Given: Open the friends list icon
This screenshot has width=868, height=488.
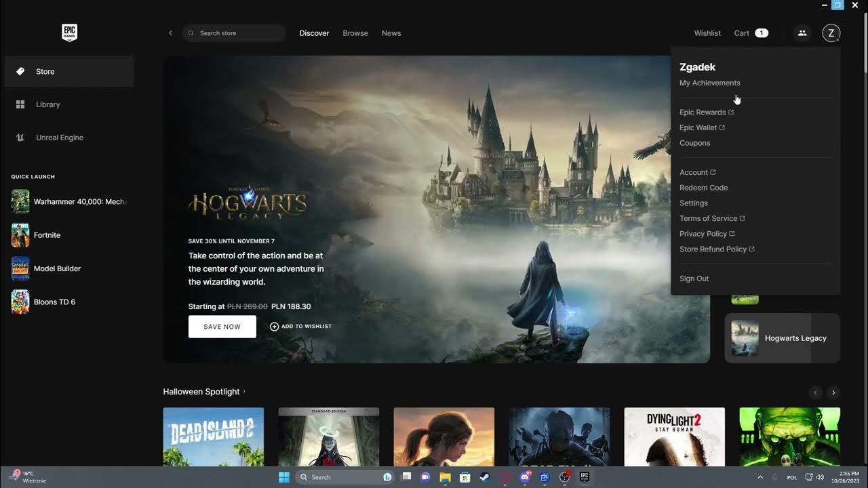Looking at the screenshot, I should (802, 33).
